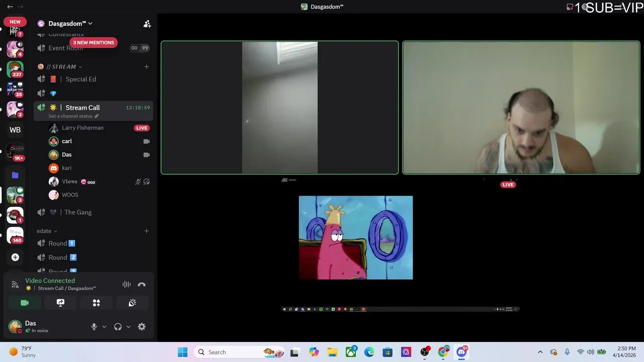Add a server with plus button
Viewport: 644px width, 362px height.
tap(15, 257)
